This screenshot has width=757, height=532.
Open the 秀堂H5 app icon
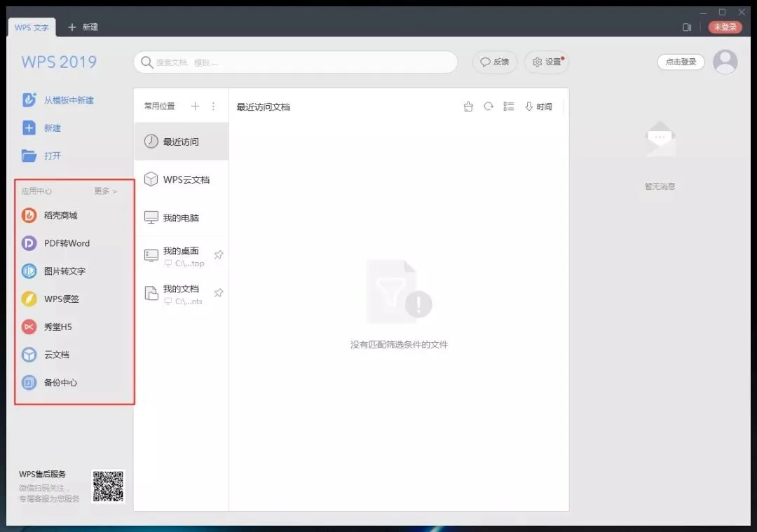tap(29, 327)
